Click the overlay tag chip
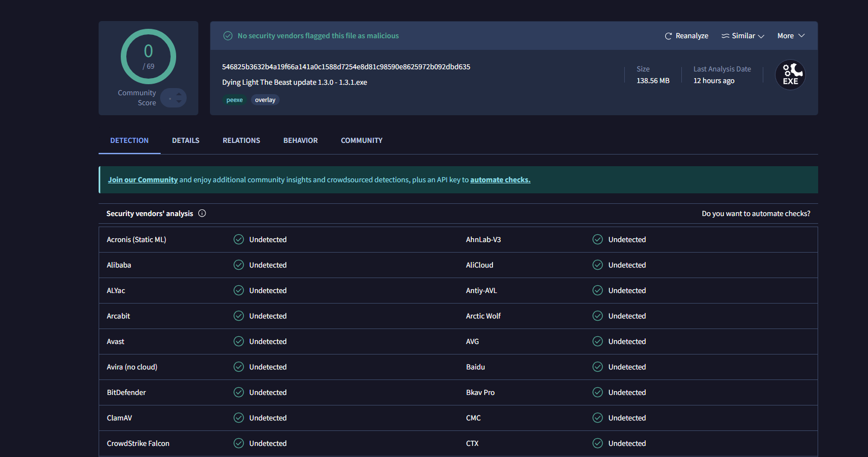Image resolution: width=868 pixels, height=457 pixels. (x=265, y=100)
